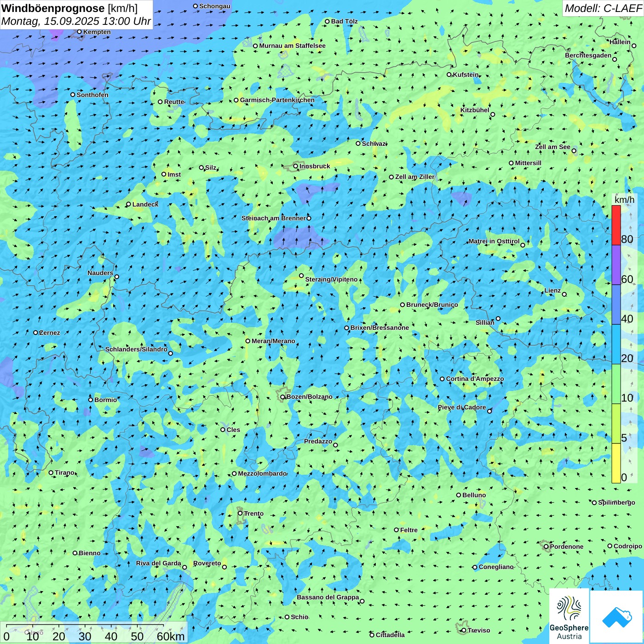Click the Brixen/Bressanone label
Viewport: 644px width, 644px height.
379,328
